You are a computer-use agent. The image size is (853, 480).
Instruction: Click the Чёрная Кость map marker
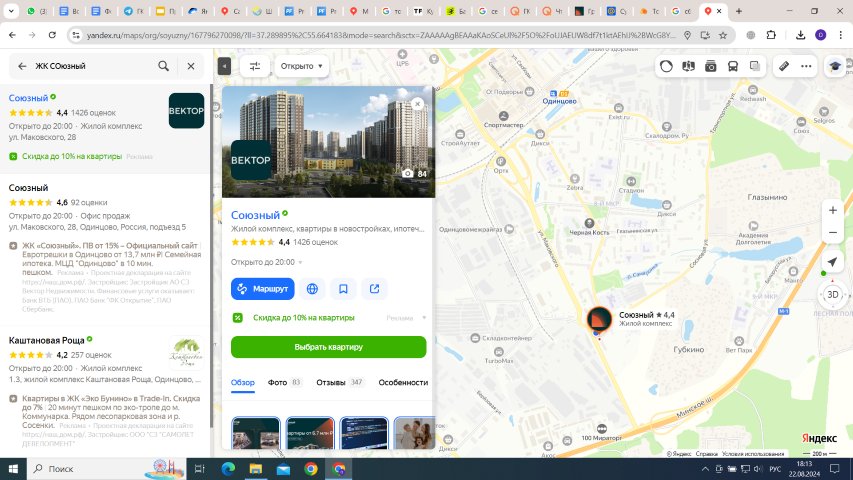(589, 224)
